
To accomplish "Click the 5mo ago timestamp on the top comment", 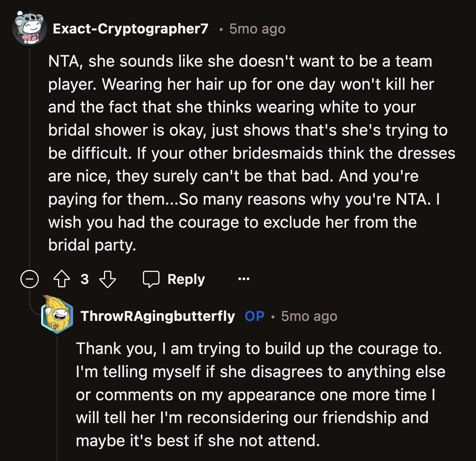I will tap(257, 29).
